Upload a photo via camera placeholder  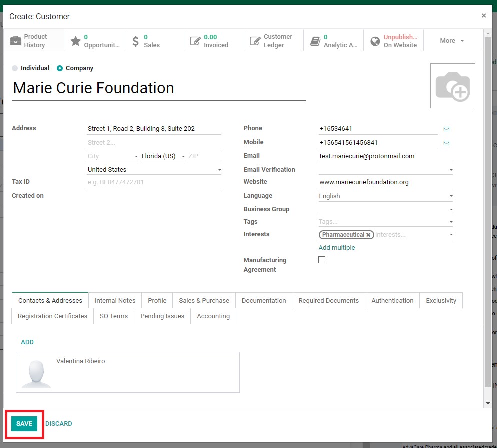click(452, 86)
